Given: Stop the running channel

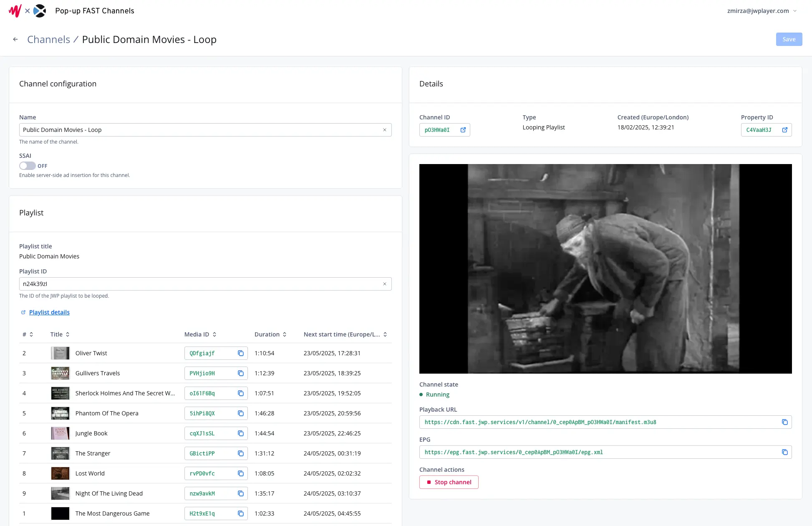Looking at the screenshot, I should (449, 482).
